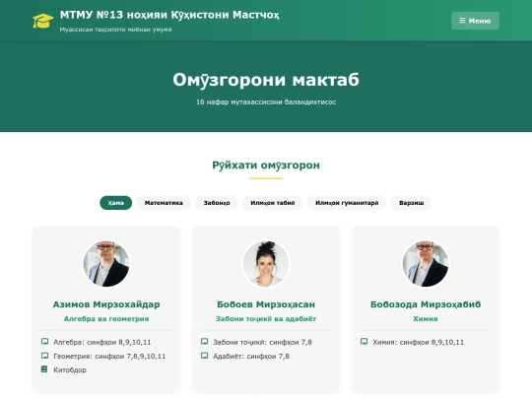Click the 16 нафар мутахассисони subtitle
This screenshot has width=532, height=399.
pos(266,102)
